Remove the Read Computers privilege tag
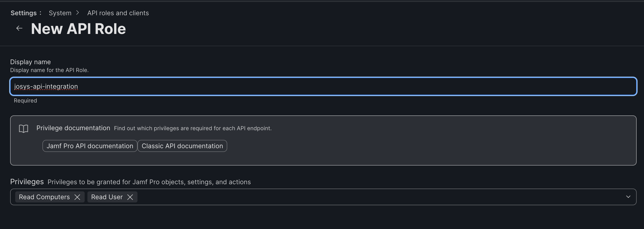The height and width of the screenshot is (229, 644). pyautogui.click(x=77, y=197)
